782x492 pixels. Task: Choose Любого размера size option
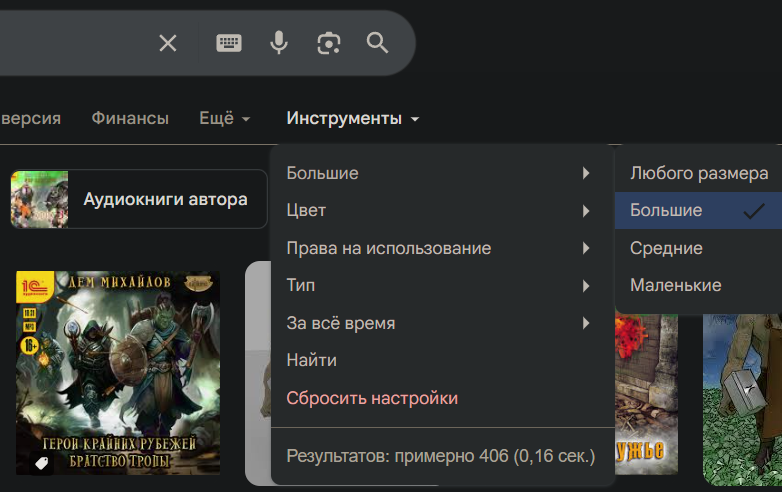point(698,173)
